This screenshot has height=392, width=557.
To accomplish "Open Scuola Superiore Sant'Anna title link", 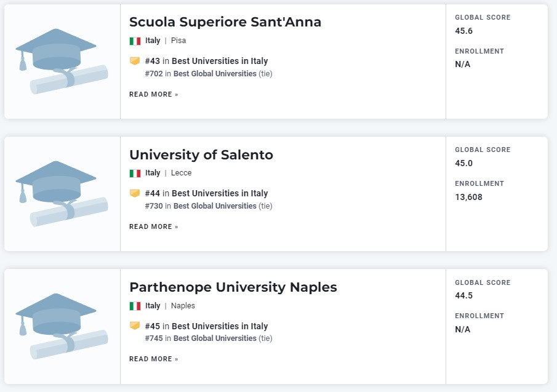I will pos(225,22).
